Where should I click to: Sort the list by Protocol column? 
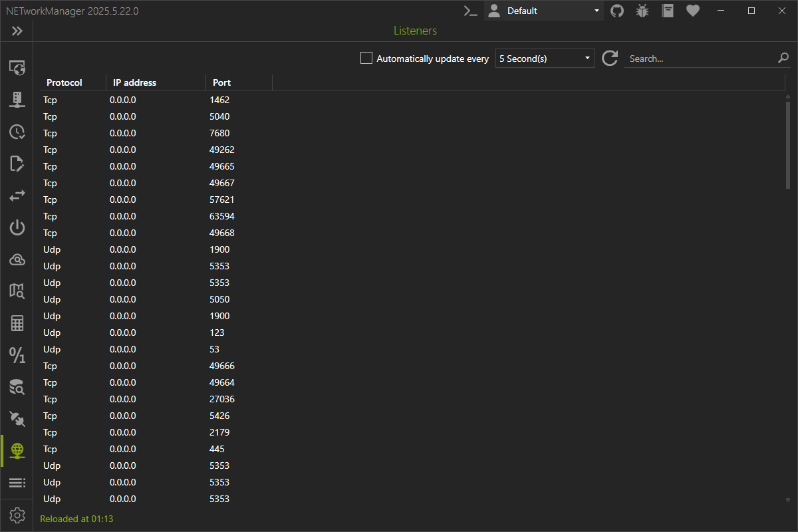click(65, 82)
